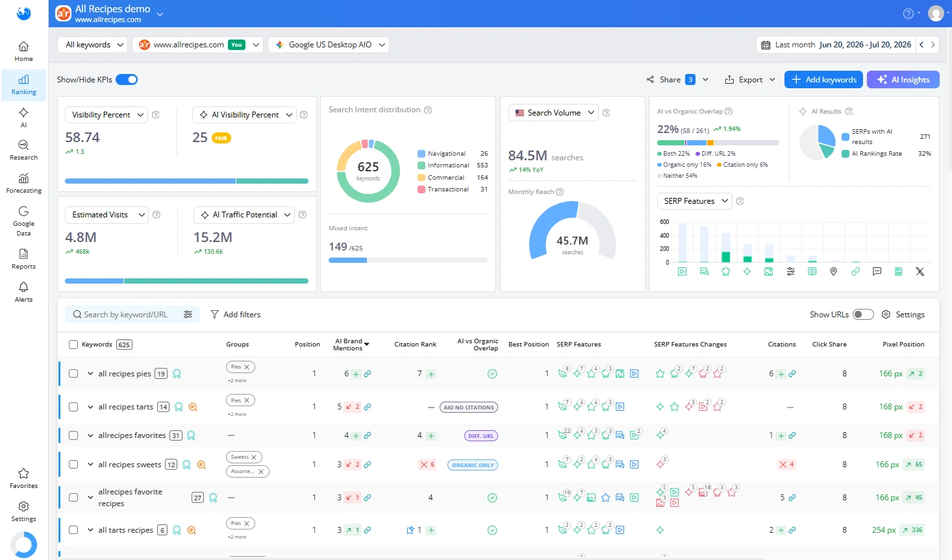Click the AI vs Organic Overlap bar
Screen dimensions: 952x560
718,143
